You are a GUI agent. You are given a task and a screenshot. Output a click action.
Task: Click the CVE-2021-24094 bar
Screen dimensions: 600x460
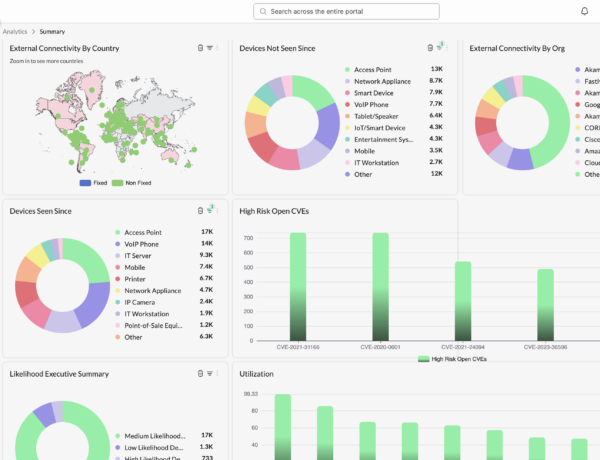[x=463, y=301]
